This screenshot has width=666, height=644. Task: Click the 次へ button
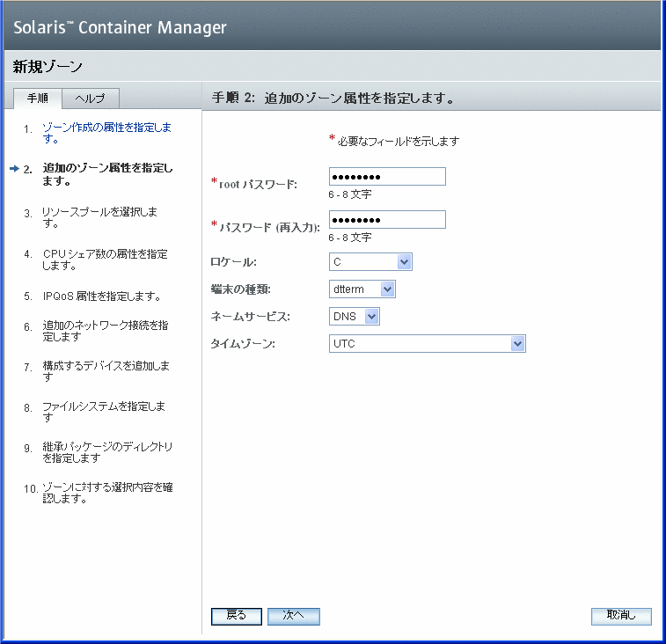[294, 617]
